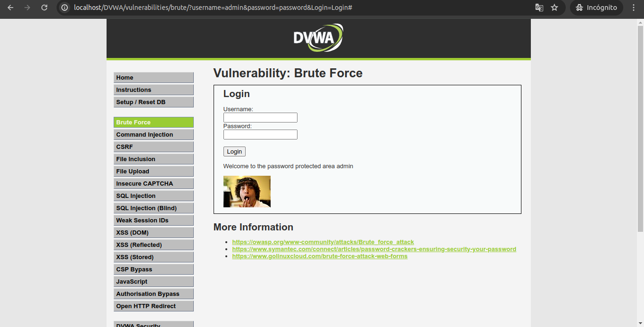Click 'Welcome to the password protected area admin' text
Viewport: 644px width, 327px height.
click(x=288, y=166)
